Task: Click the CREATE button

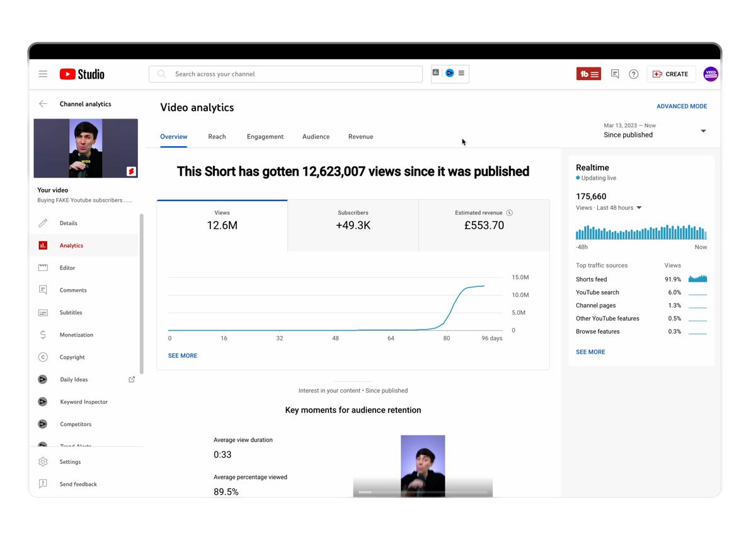Action: coord(671,74)
